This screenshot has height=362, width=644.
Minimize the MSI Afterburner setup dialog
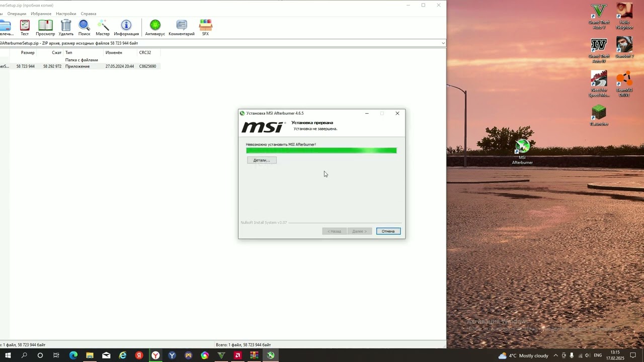(x=367, y=113)
